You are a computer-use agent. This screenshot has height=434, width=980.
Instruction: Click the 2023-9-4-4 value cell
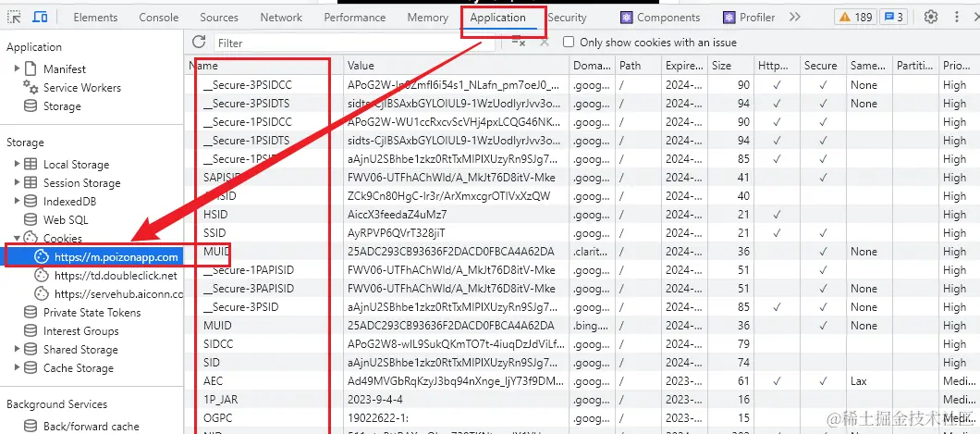[375, 400]
